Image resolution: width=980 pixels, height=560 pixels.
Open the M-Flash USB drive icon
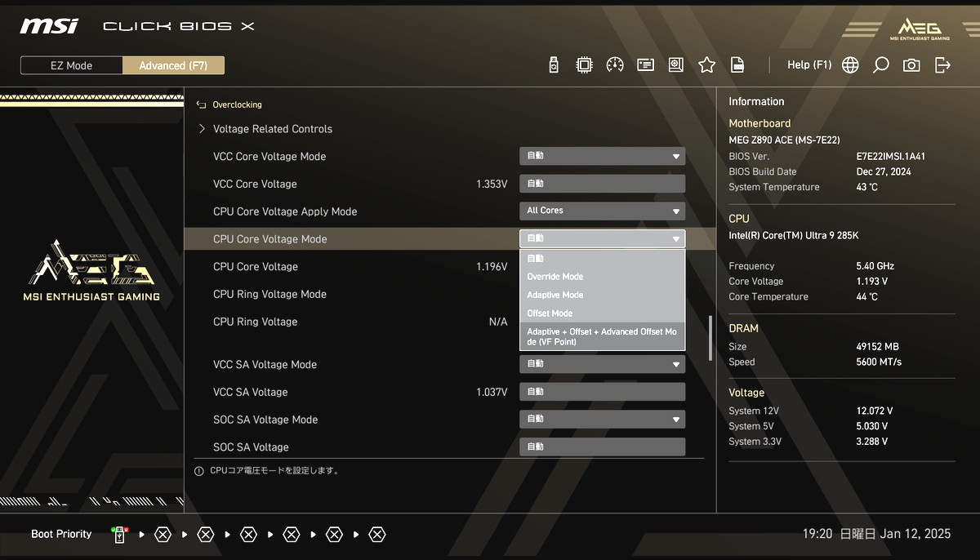(554, 65)
